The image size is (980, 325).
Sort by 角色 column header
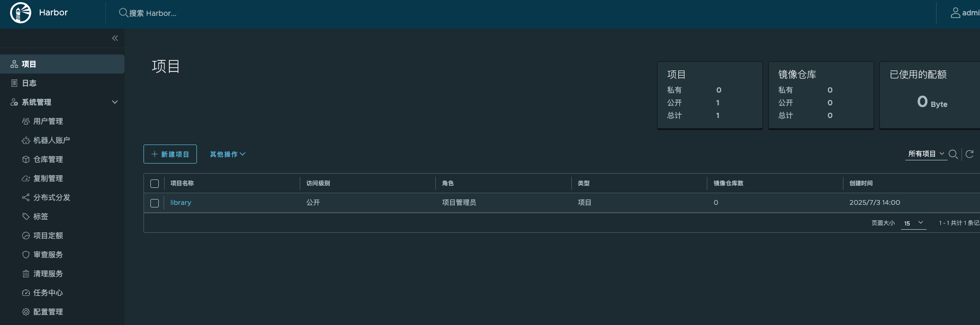pos(448,183)
